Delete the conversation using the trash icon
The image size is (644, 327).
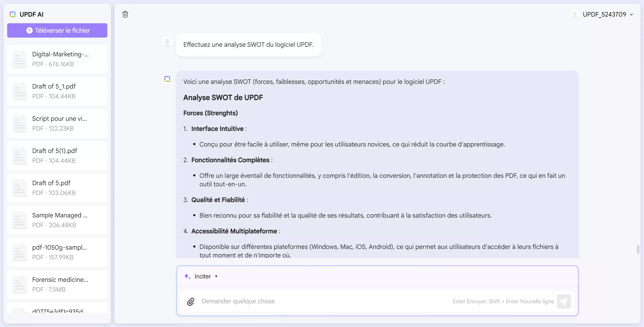tap(125, 14)
